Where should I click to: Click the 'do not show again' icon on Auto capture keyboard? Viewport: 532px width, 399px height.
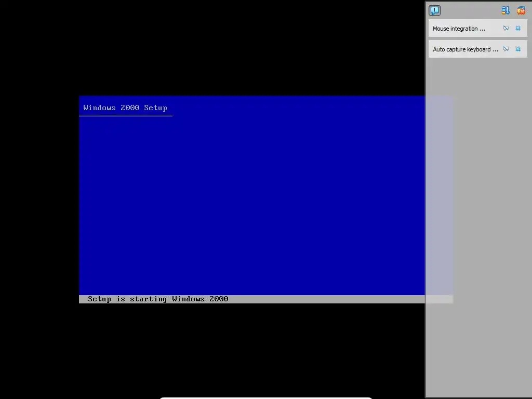[506, 49]
